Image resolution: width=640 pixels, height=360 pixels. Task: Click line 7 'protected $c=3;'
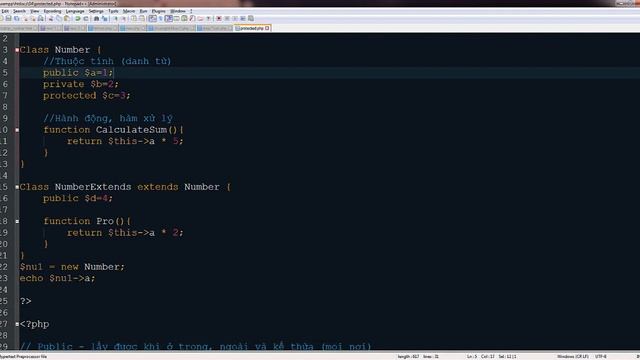pyautogui.click(x=87, y=96)
